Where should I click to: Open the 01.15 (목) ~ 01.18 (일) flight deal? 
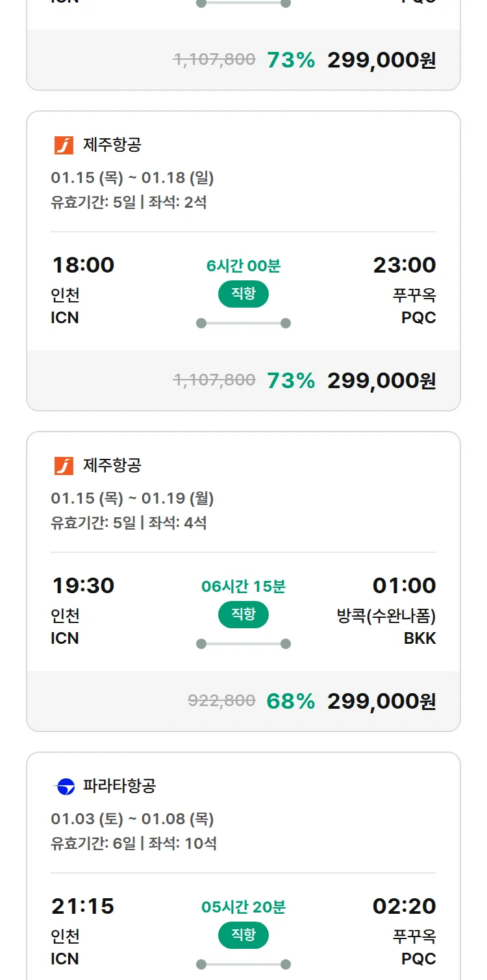132,178
